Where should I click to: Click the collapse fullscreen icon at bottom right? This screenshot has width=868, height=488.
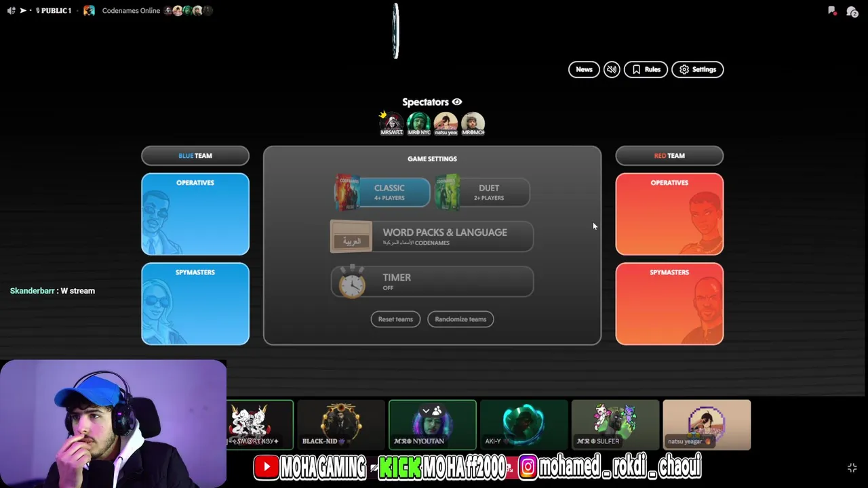tap(852, 468)
